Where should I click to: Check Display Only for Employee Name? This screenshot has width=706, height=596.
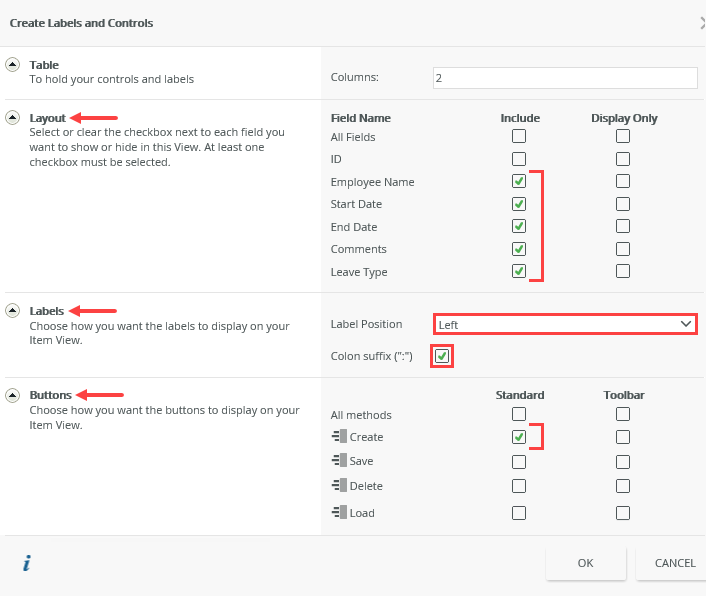coord(623,181)
